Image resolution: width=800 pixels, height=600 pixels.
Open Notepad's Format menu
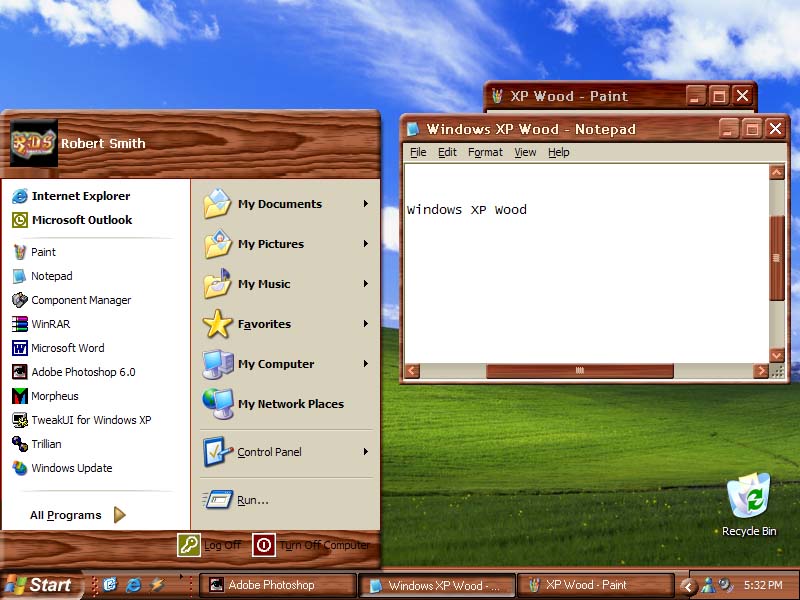(x=485, y=152)
